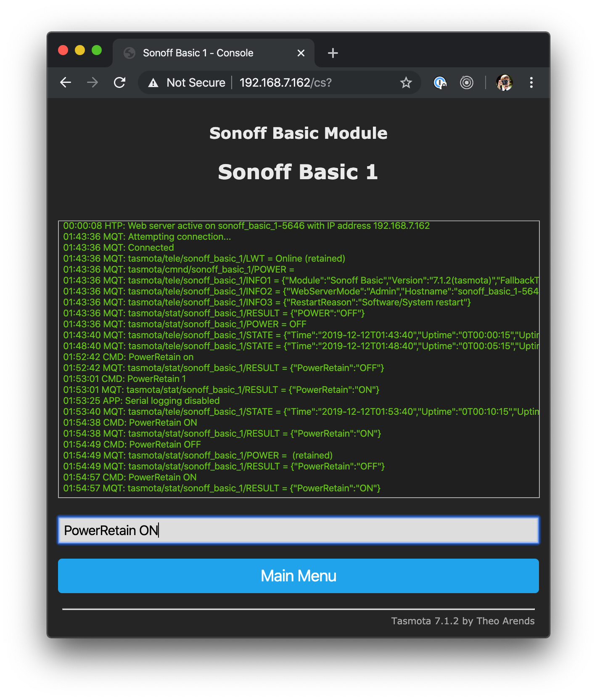Click the 01:53:01 PowerRetain ON result line
Screen dimensions: 597x700
(x=221, y=390)
